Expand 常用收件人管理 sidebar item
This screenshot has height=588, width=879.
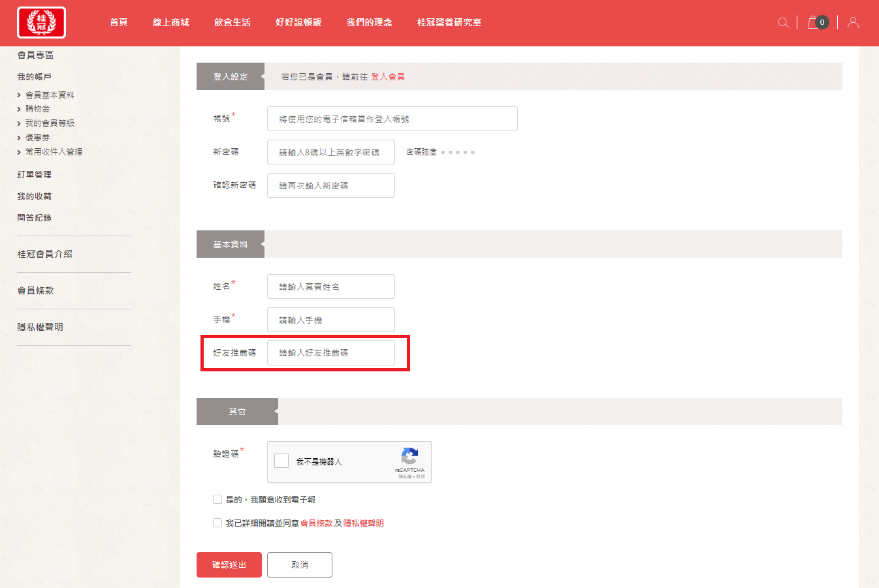pos(54,152)
